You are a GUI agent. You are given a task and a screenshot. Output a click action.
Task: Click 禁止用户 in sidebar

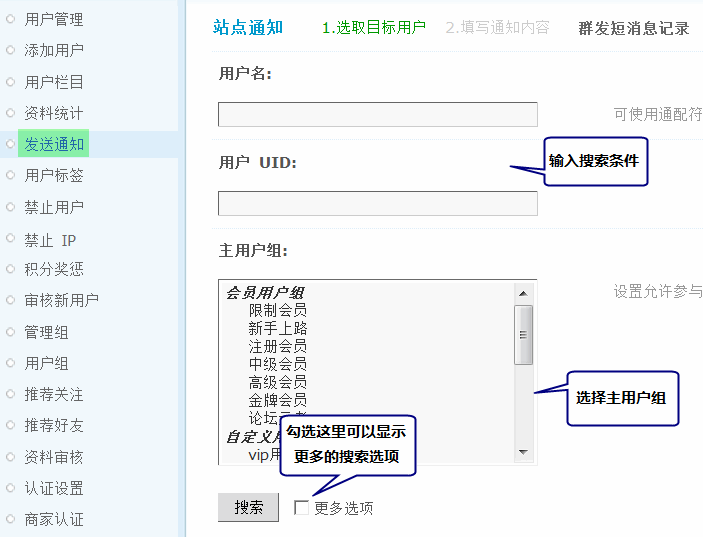pos(54,207)
